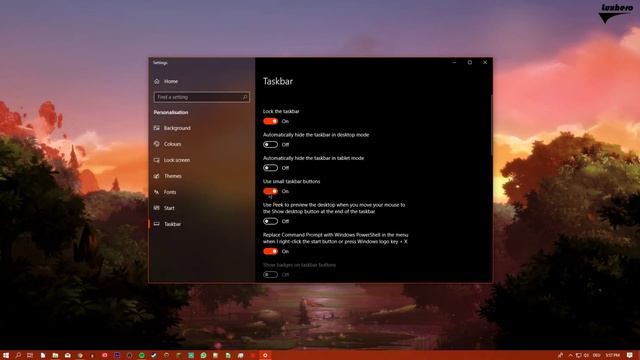Click the 'Use small taskbar buttons' label
The width and height of the screenshot is (640, 360).
(x=291, y=181)
